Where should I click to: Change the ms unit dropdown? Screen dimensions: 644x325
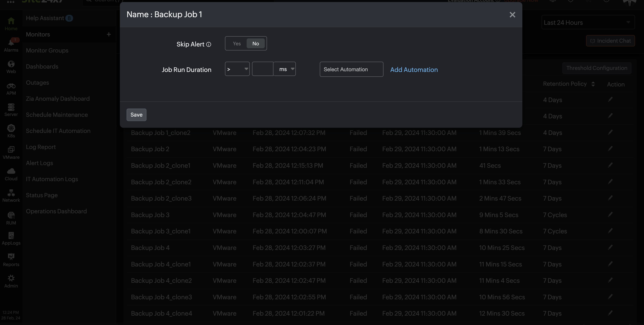tap(285, 69)
